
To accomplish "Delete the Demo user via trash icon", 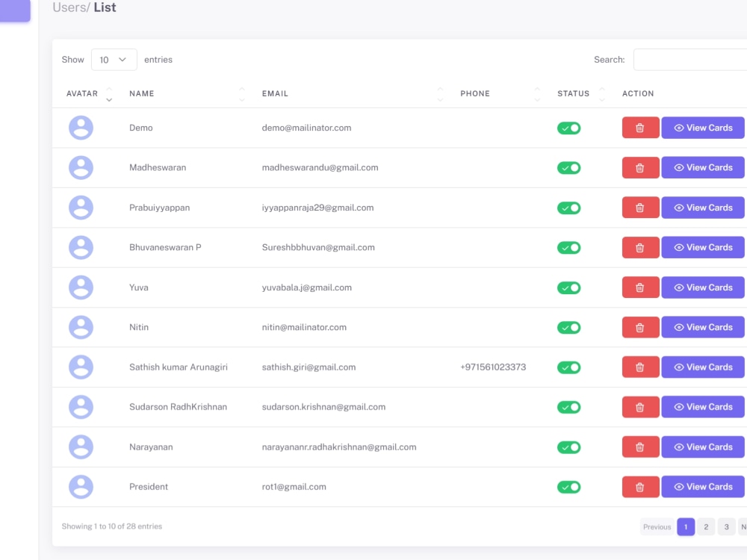I will (640, 128).
